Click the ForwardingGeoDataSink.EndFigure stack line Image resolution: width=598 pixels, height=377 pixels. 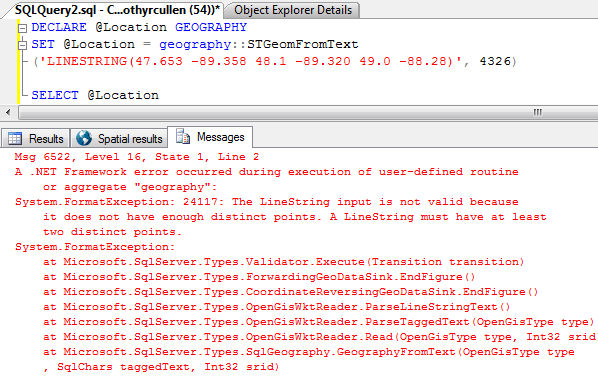tap(259, 277)
